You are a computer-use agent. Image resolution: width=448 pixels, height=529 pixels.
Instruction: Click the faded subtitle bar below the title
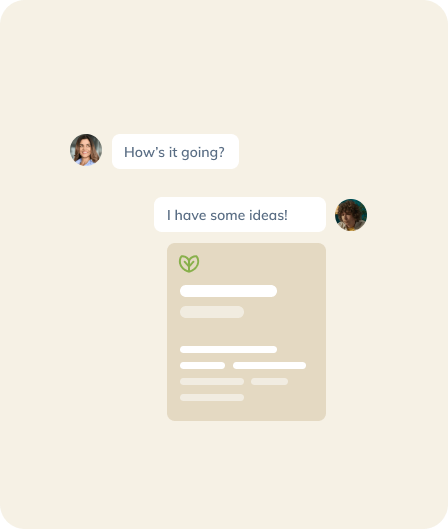pyautogui.click(x=212, y=312)
